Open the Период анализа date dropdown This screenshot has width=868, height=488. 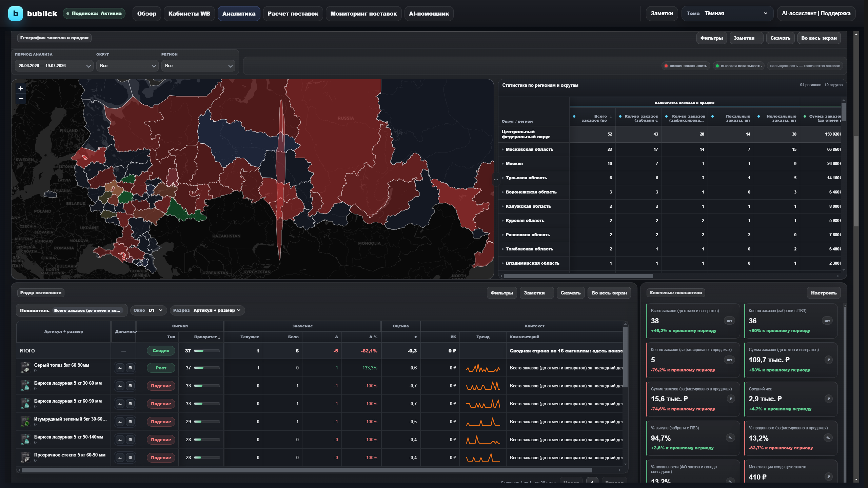(x=54, y=66)
